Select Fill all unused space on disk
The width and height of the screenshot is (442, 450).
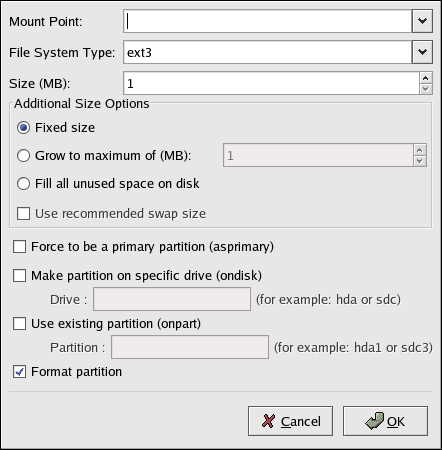[23, 184]
